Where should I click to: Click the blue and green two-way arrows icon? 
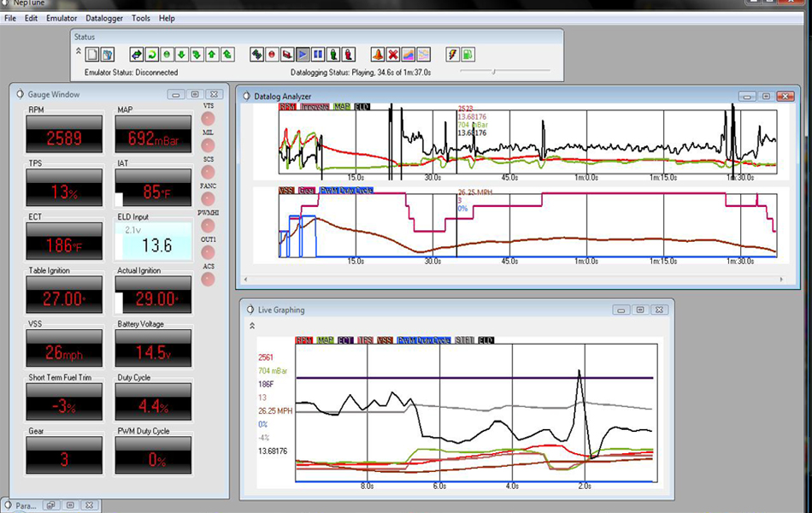[137, 55]
